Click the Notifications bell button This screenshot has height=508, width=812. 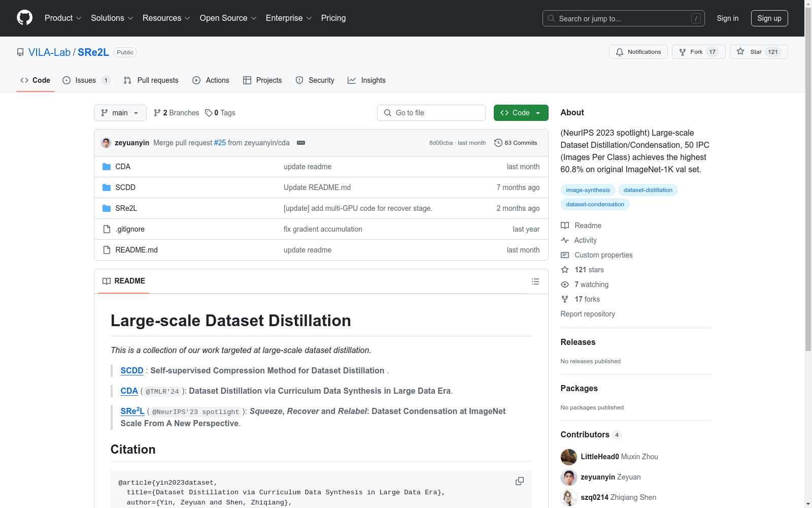point(638,52)
